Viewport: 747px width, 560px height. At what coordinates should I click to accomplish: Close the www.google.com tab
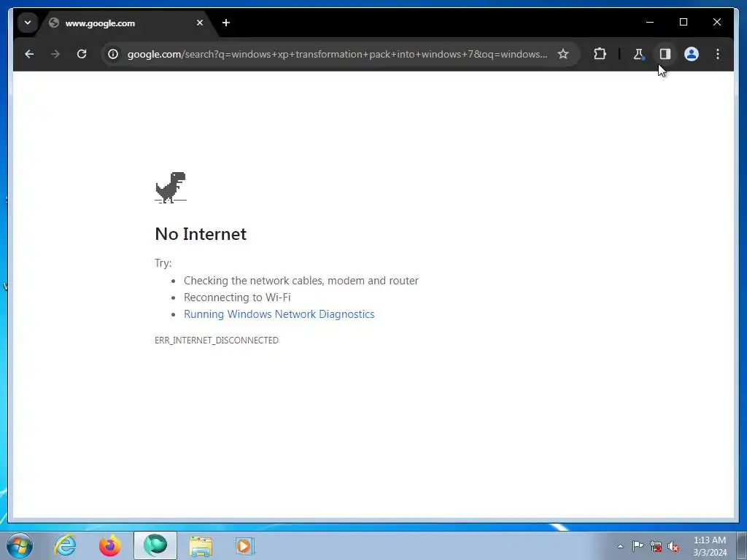[200, 23]
